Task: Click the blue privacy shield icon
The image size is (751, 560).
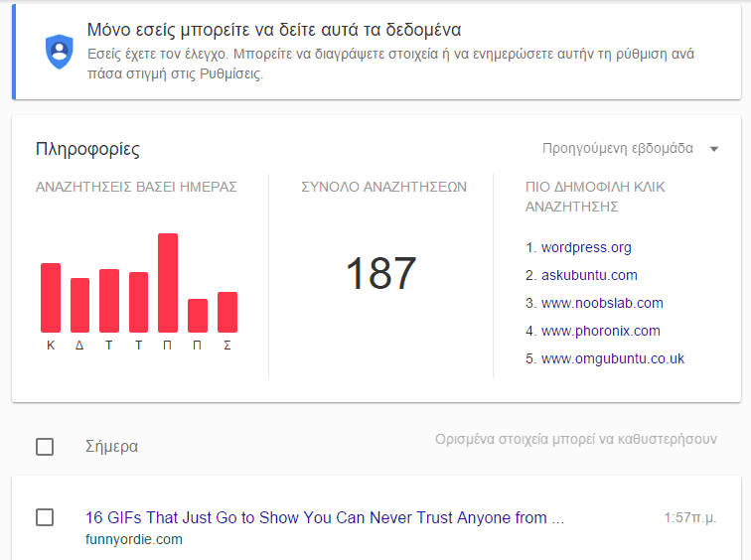Action: (x=60, y=52)
